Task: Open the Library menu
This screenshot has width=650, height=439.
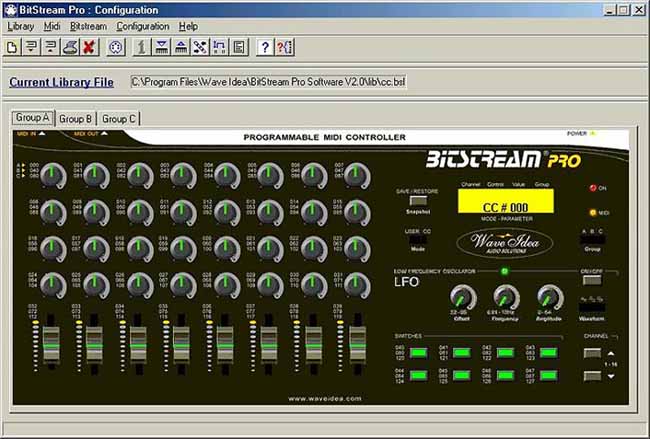Action: (21, 27)
